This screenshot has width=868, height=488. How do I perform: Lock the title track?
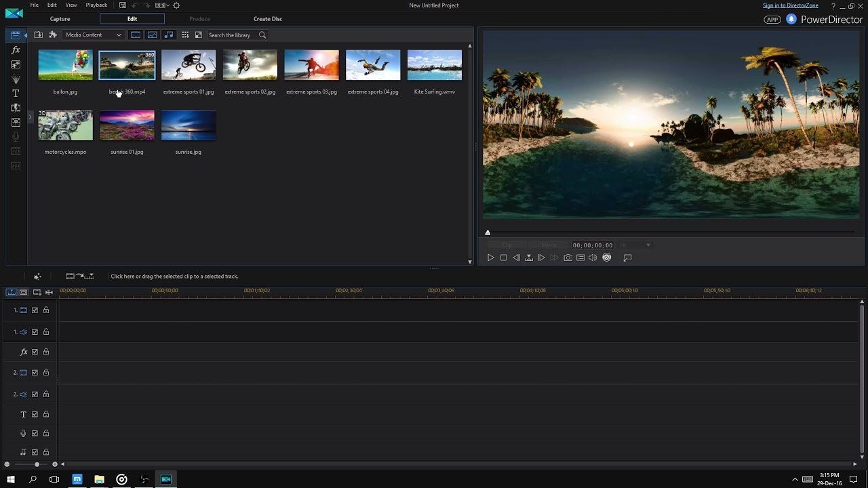point(46,414)
